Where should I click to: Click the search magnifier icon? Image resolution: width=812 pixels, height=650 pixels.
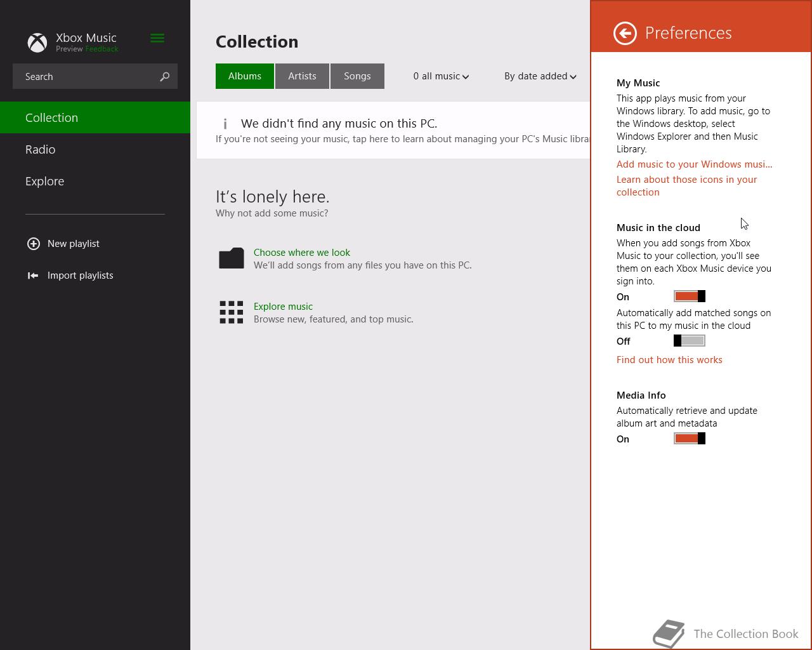click(165, 76)
